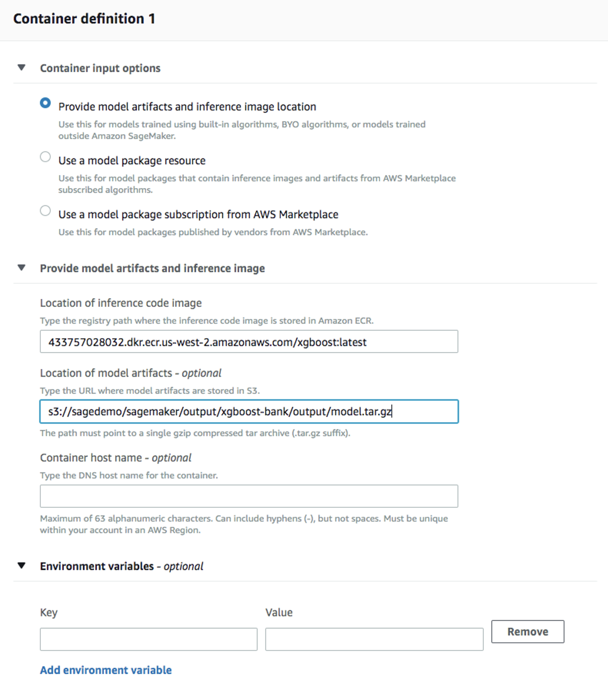Collapse the Environment variables section
This screenshot has height=700, width=608.
(x=21, y=566)
